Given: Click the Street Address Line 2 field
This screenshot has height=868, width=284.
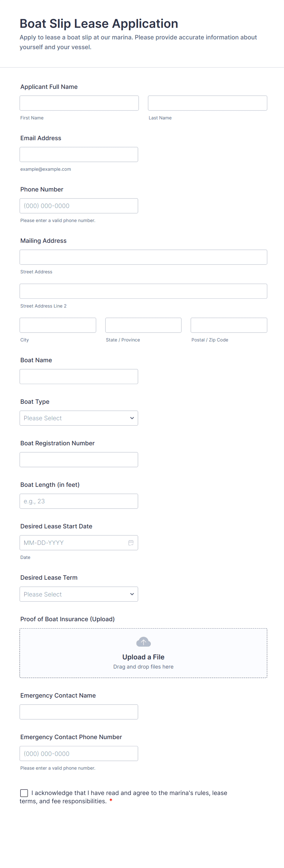Looking at the screenshot, I should pos(143,291).
